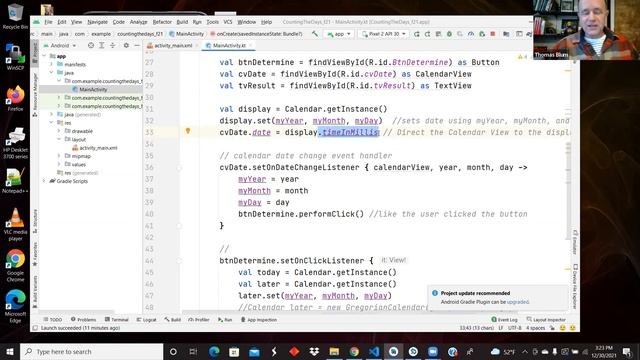Open the Logcat tool window
The height and width of the screenshot is (360, 640).
(147, 320)
